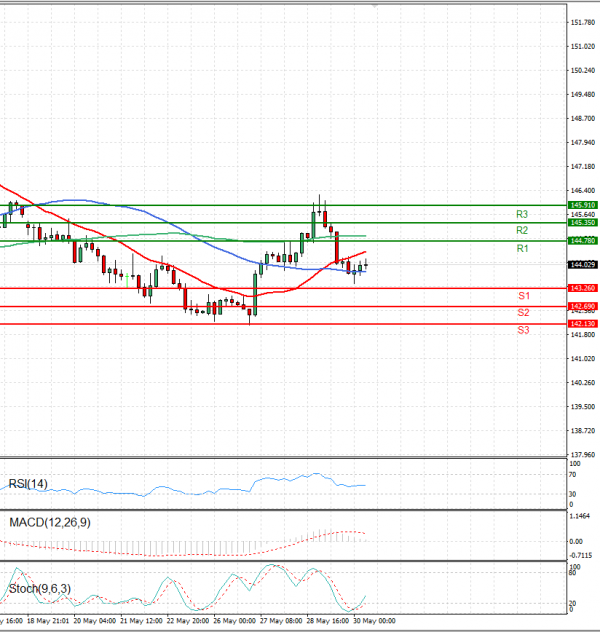
Task: Click the S2 support label
Action: pyautogui.click(x=523, y=312)
